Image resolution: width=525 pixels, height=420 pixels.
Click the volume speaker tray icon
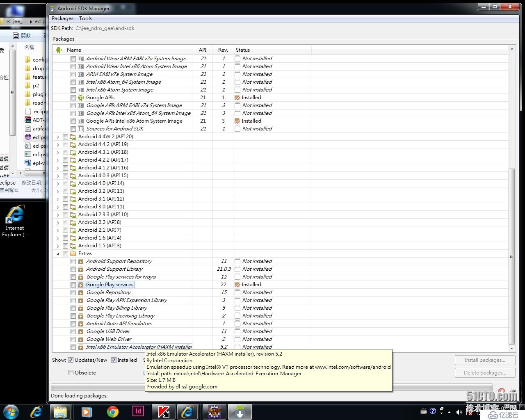click(x=459, y=411)
